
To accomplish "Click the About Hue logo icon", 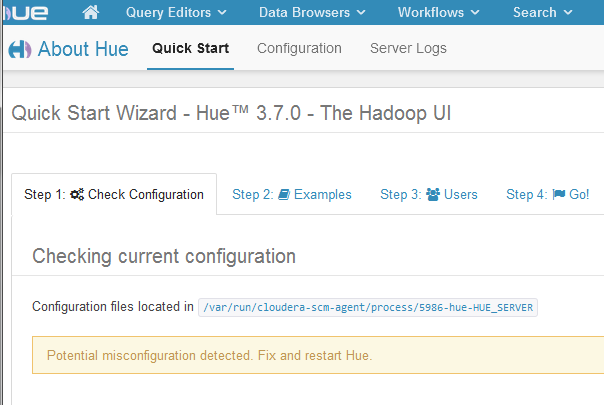I will tap(19, 50).
